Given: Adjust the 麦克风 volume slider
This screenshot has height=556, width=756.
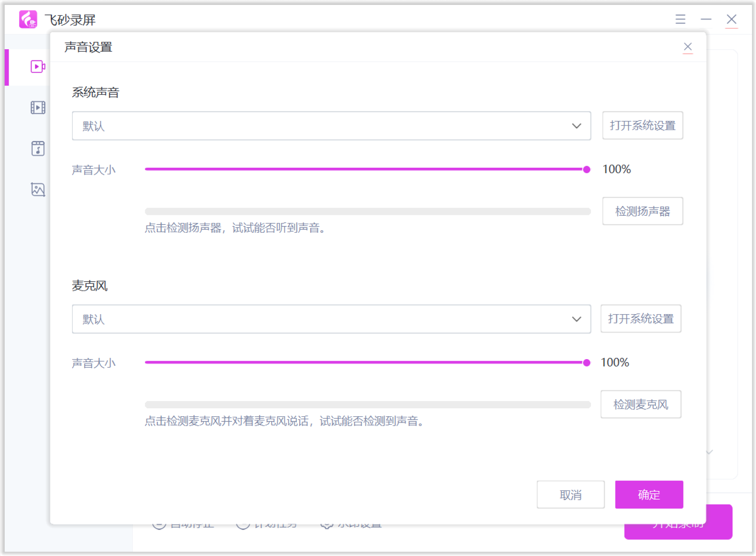Looking at the screenshot, I should (x=367, y=363).
